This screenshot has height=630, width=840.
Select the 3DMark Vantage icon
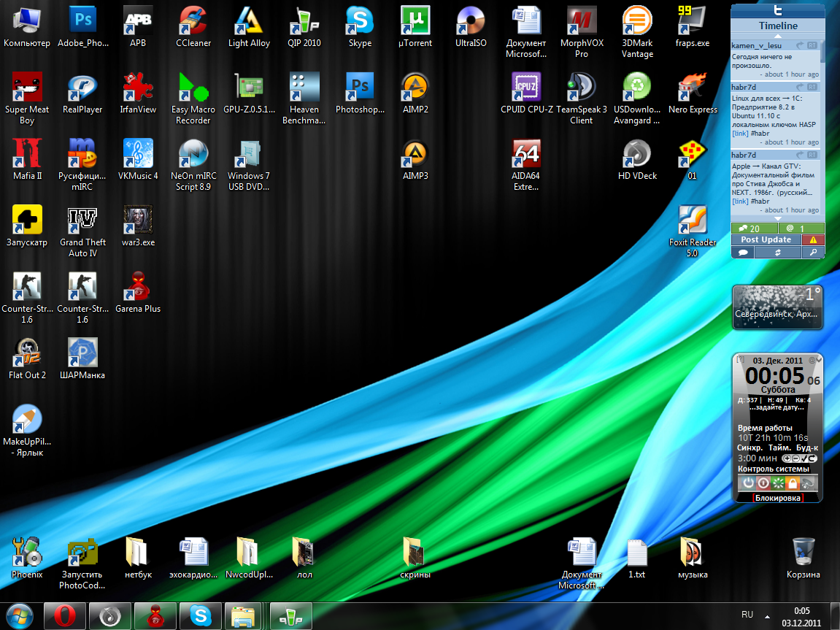point(638,32)
